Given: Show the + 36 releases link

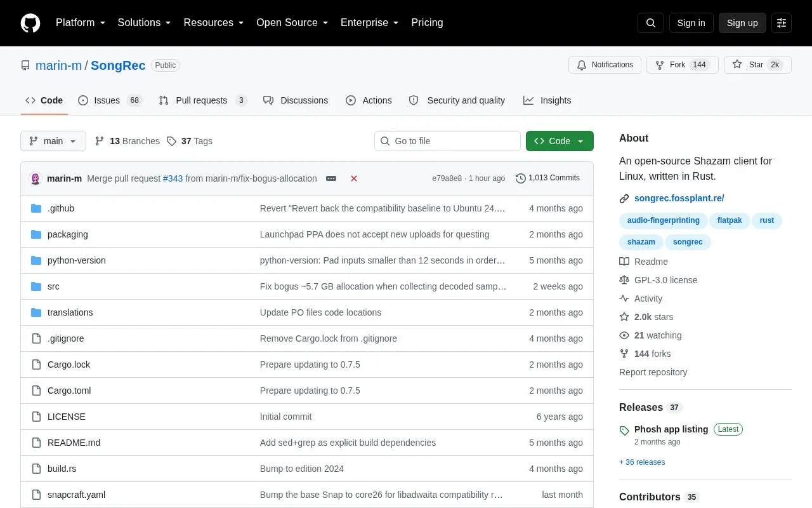Looking at the screenshot, I should pyautogui.click(x=642, y=462).
